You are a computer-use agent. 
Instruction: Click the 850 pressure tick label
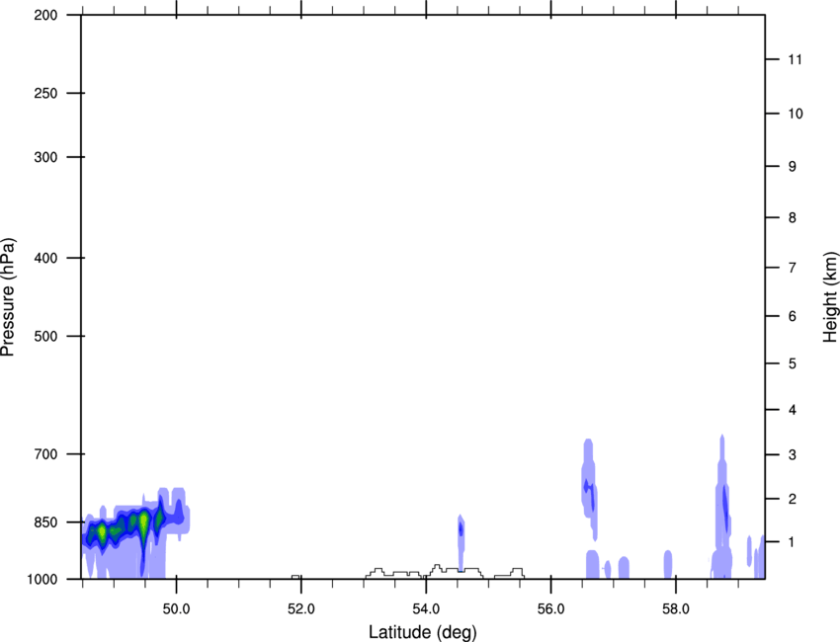point(45,522)
